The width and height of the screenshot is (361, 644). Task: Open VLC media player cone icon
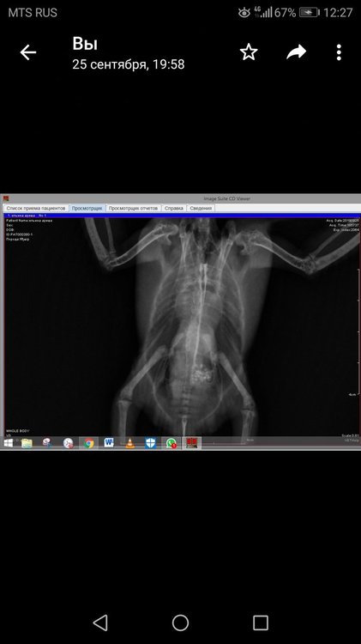(x=129, y=443)
